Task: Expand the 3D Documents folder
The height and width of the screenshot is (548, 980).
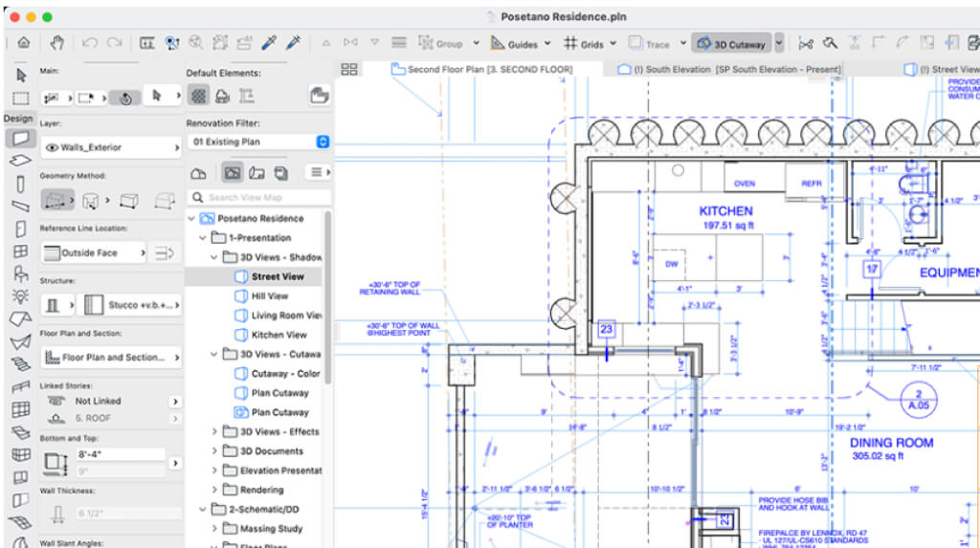Action: click(x=214, y=451)
